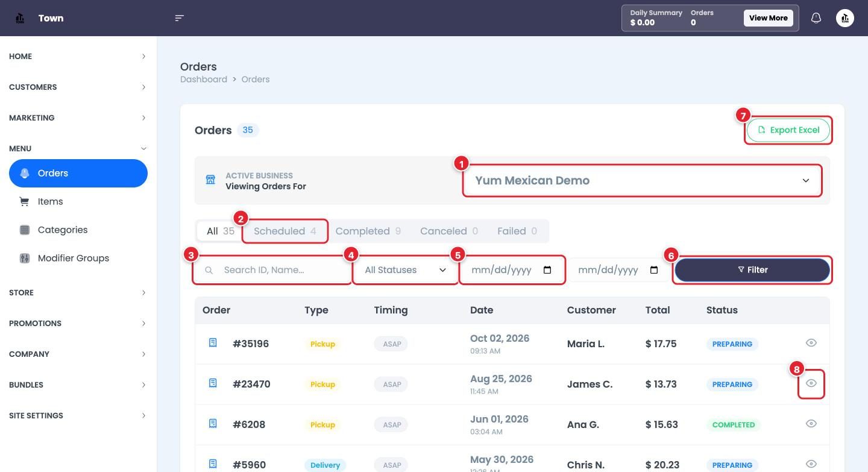
Task: Open the Yum Mexican Demo business dropdown
Action: pyautogui.click(x=642, y=180)
